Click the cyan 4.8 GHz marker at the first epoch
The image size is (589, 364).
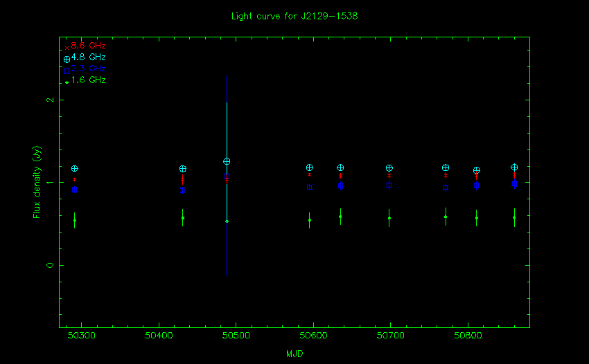coord(75,168)
